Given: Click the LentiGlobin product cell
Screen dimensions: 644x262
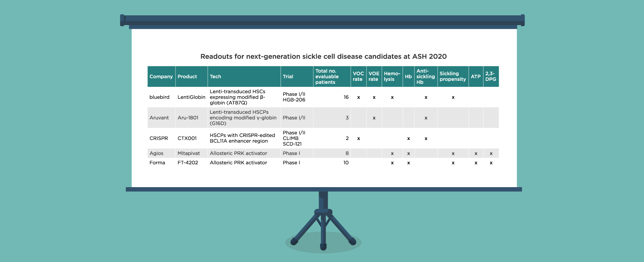Looking at the screenshot, I should coord(191,97).
